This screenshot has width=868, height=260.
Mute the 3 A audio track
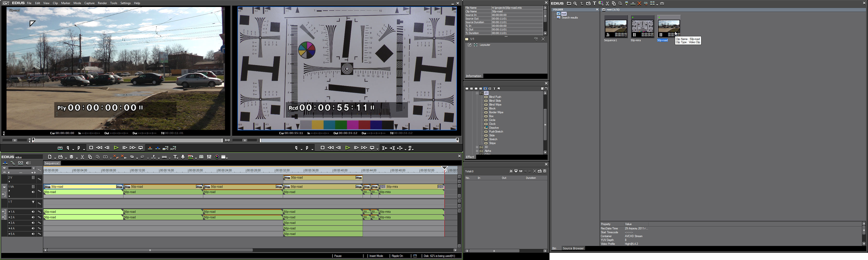[33, 223]
